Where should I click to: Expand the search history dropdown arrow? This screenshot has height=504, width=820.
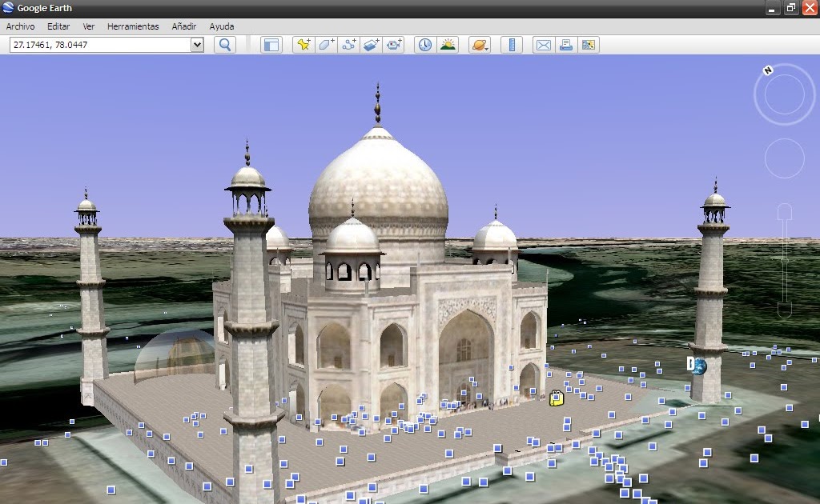click(x=197, y=45)
